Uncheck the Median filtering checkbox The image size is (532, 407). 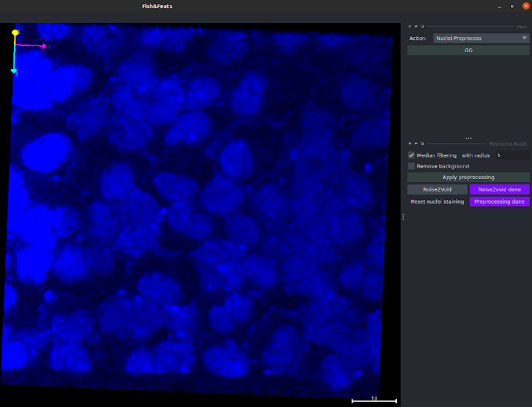coord(412,155)
